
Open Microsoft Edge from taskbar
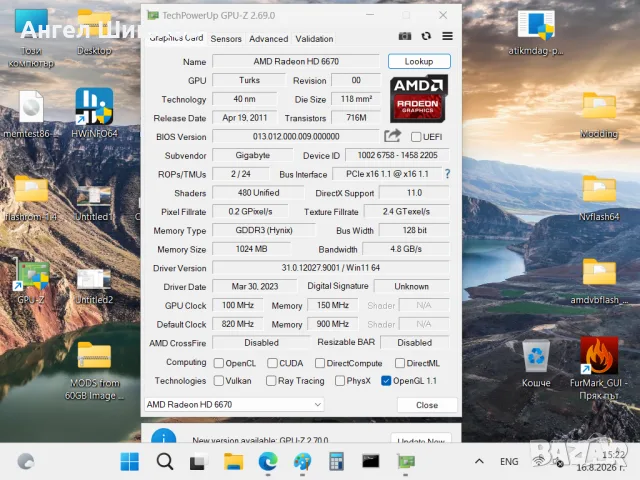click(x=268, y=462)
